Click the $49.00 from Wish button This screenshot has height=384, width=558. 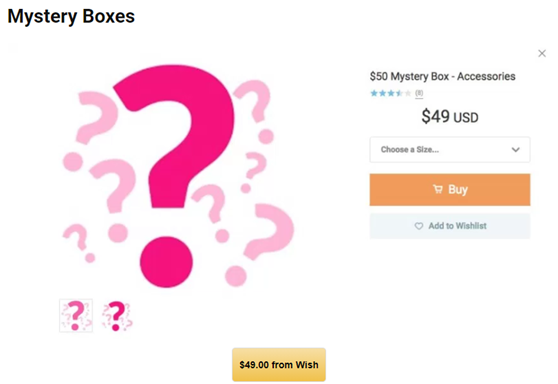pyautogui.click(x=279, y=365)
